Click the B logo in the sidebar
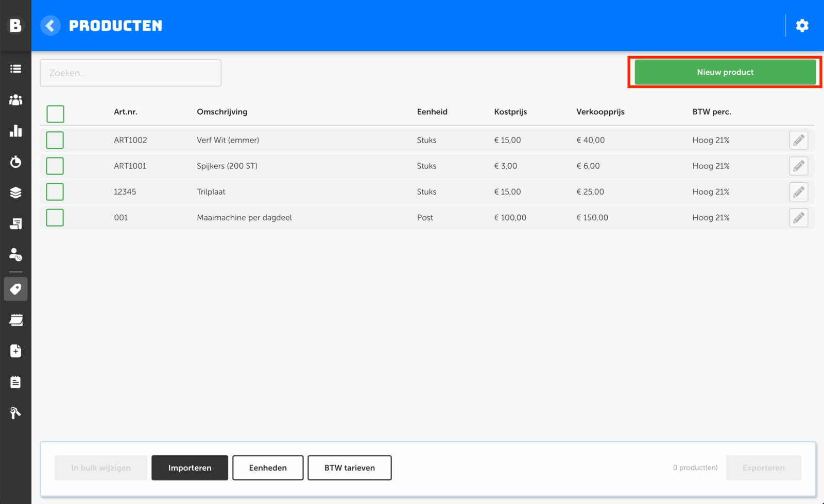 tap(15, 26)
